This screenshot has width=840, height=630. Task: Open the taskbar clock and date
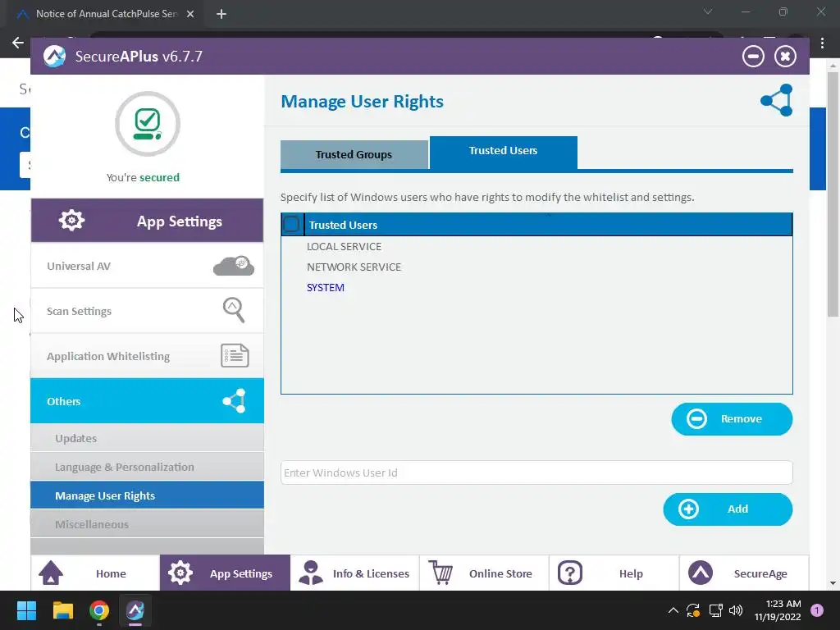[778, 610]
